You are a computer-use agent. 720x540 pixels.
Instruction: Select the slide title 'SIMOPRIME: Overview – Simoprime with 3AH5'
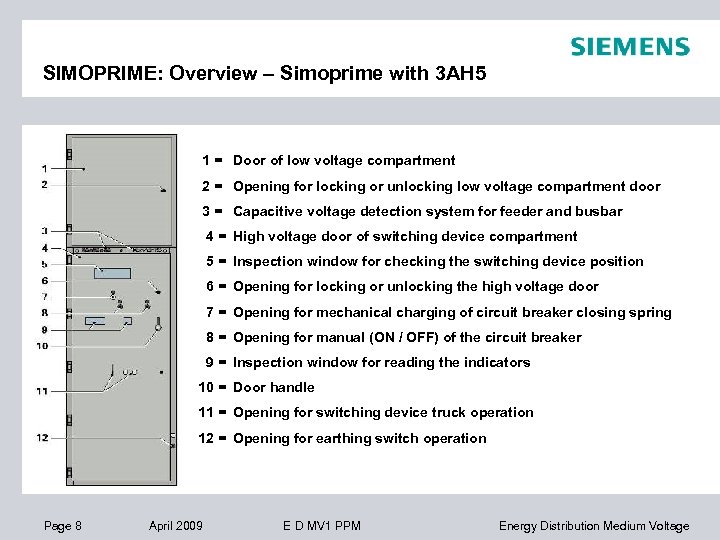click(264, 73)
